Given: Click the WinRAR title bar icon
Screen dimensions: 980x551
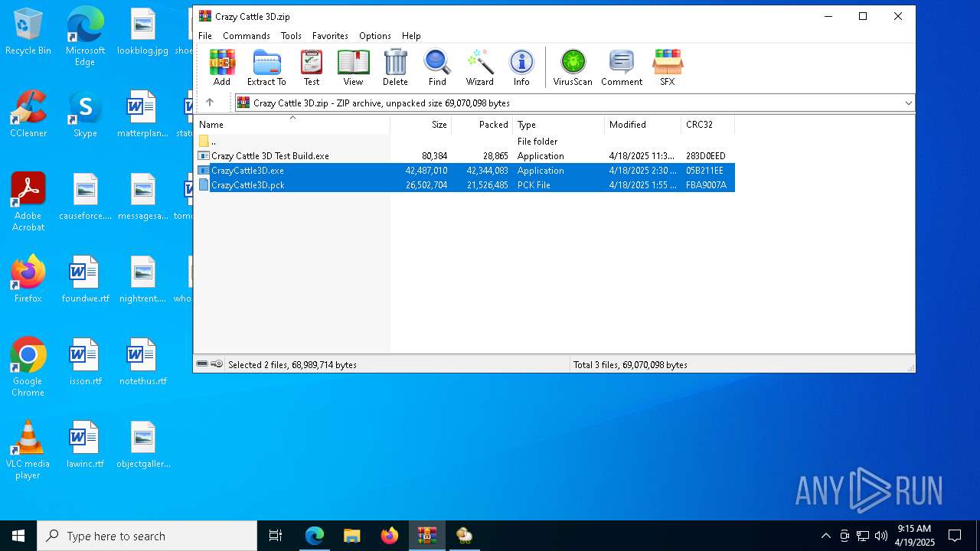Looking at the screenshot, I should point(205,16).
